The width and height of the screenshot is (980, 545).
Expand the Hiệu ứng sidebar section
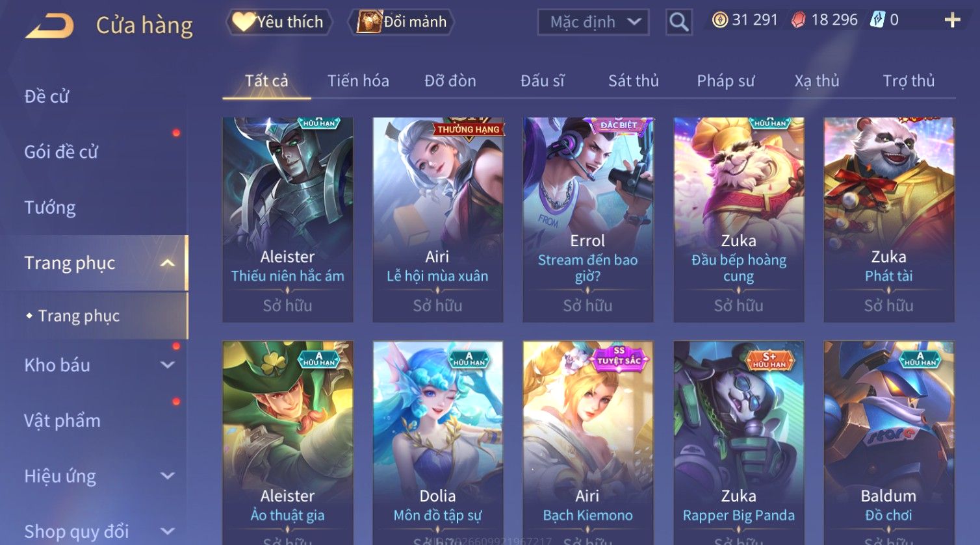pos(168,476)
